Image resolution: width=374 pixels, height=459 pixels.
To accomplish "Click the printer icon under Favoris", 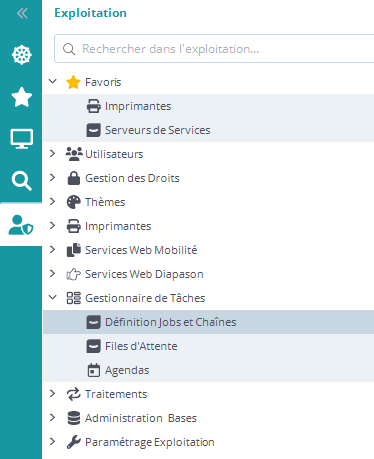I will (x=93, y=106).
